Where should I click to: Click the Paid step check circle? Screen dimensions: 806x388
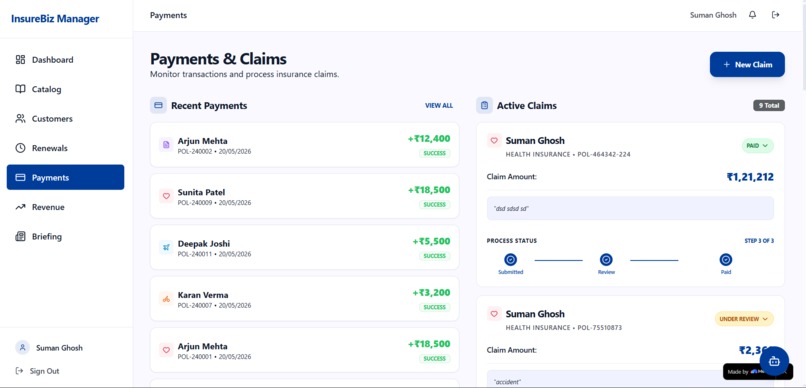point(726,260)
